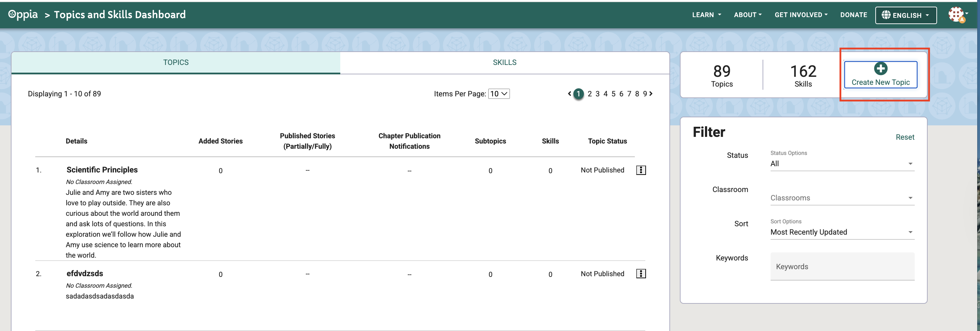Click the Topic Status column header
The width and height of the screenshot is (980, 331).
(607, 141)
